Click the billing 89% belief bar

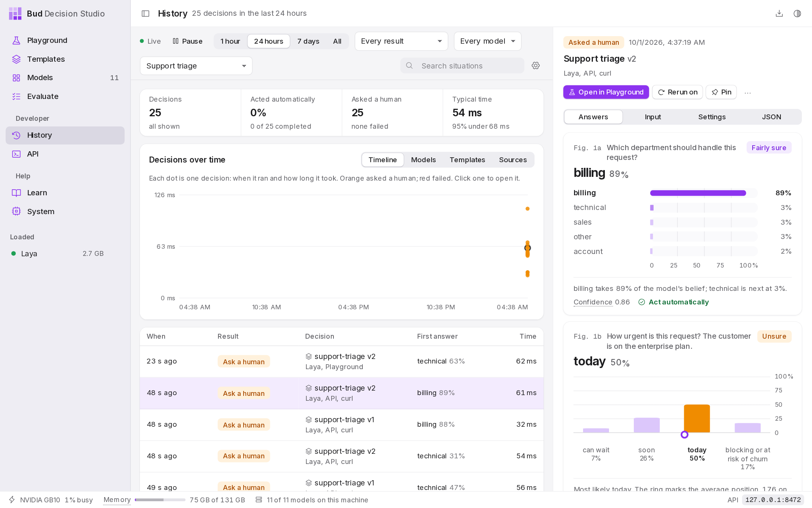click(698, 193)
